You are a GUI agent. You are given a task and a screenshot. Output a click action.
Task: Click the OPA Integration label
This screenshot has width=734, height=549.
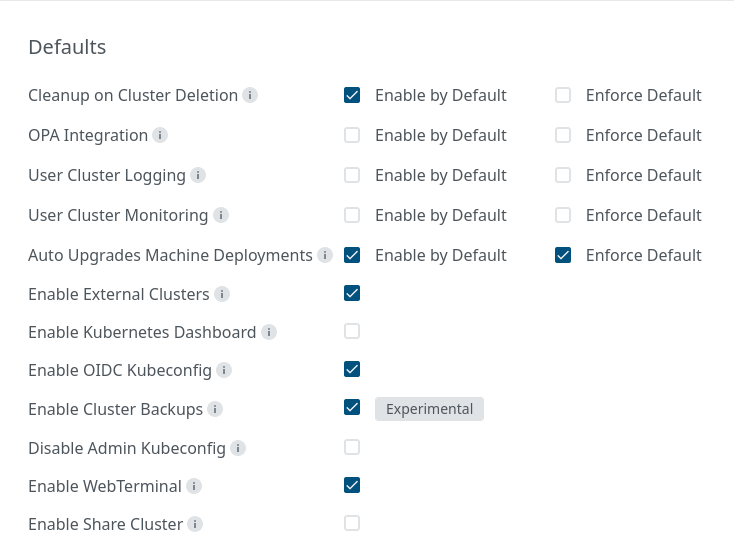88,135
